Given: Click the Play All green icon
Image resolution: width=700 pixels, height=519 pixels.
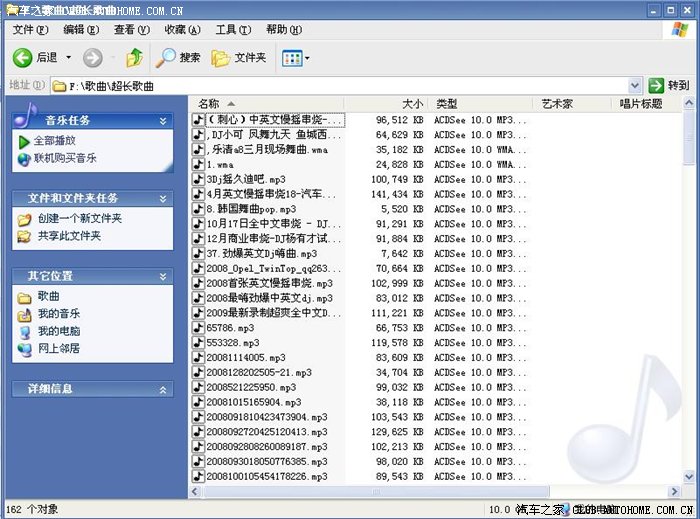Looking at the screenshot, I should coord(25,141).
